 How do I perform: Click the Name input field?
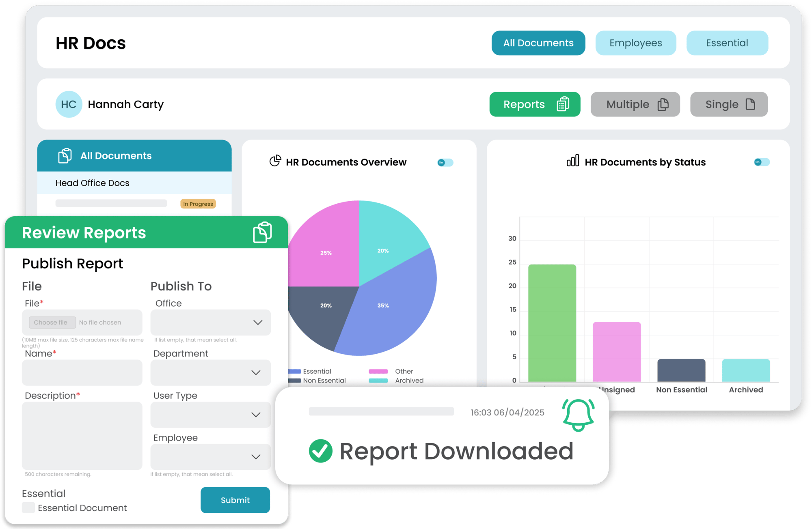pos(82,372)
